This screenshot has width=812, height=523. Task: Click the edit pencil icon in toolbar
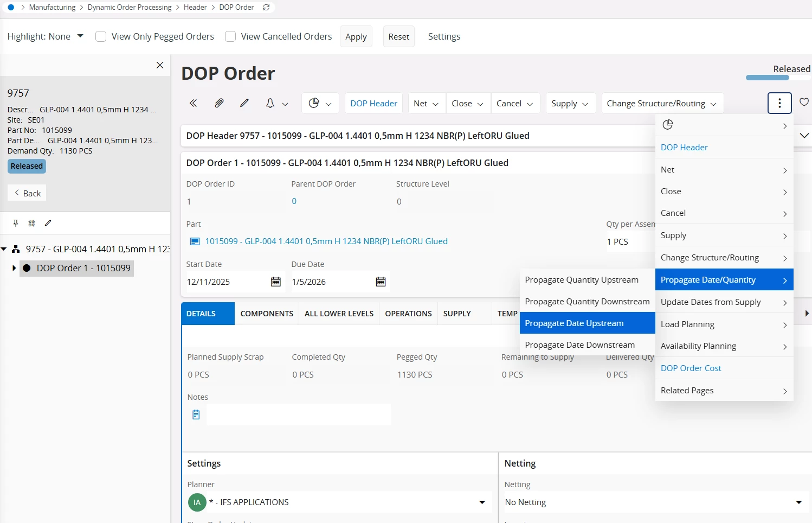click(x=244, y=103)
